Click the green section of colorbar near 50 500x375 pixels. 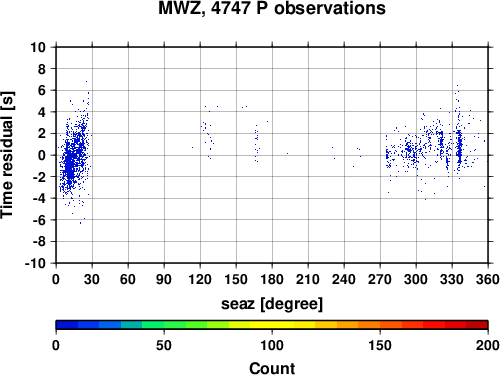164,325
